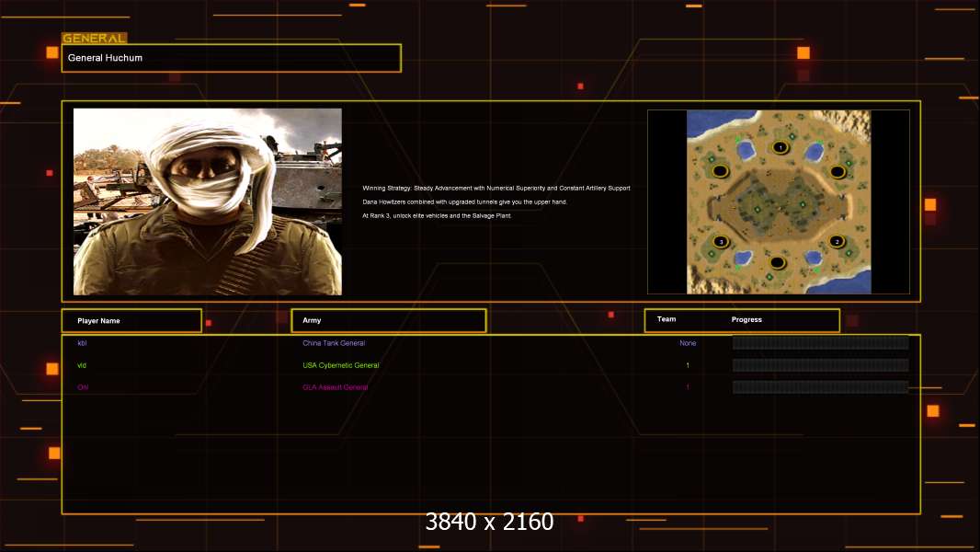Image resolution: width=980 pixels, height=552 pixels.
Task: Click the Army column header
Action: 389,320
